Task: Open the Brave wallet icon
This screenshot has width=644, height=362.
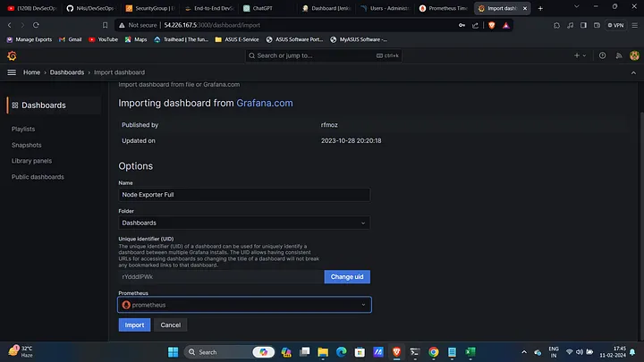Action: point(597,25)
